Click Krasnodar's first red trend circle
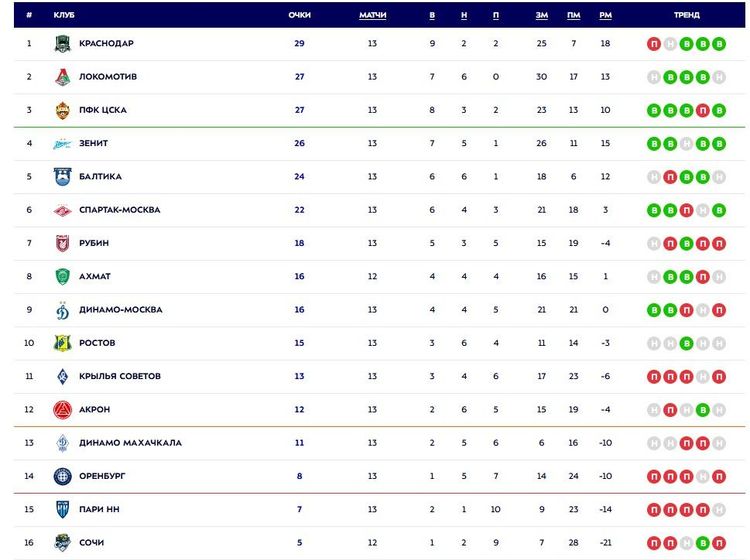The height and width of the screenshot is (560, 750). [x=654, y=44]
